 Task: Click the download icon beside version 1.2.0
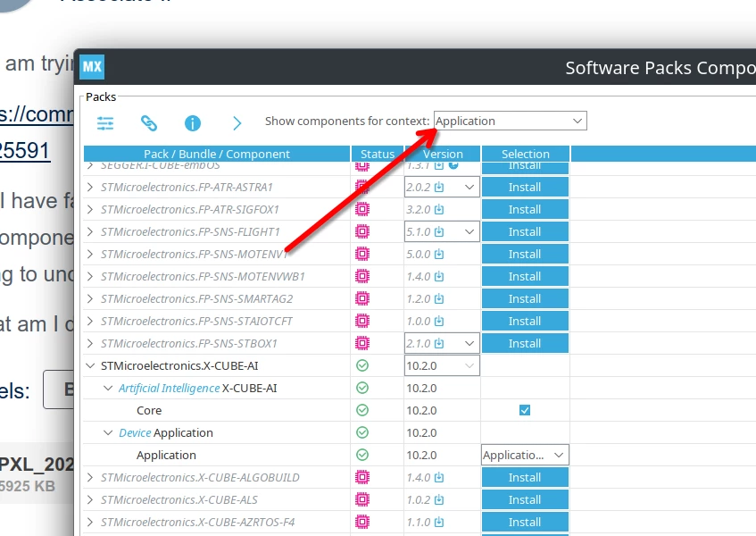click(x=439, y=298)
